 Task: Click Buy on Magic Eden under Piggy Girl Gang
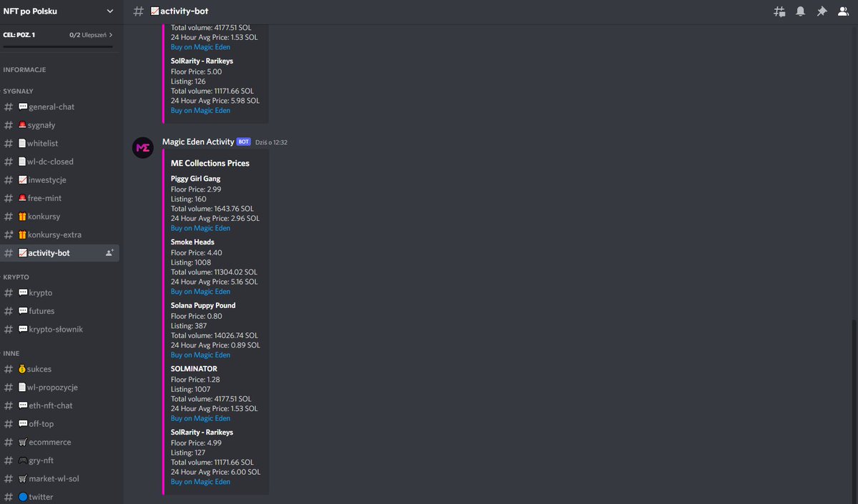[x=200, y=229]
